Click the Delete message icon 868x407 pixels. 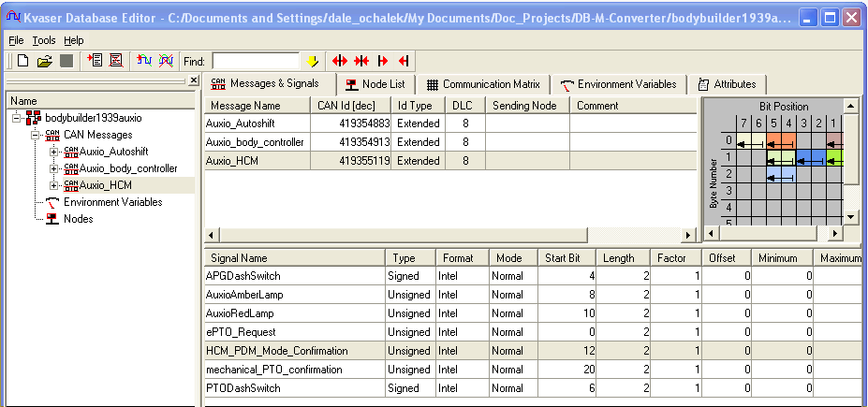tap(116, 61)
